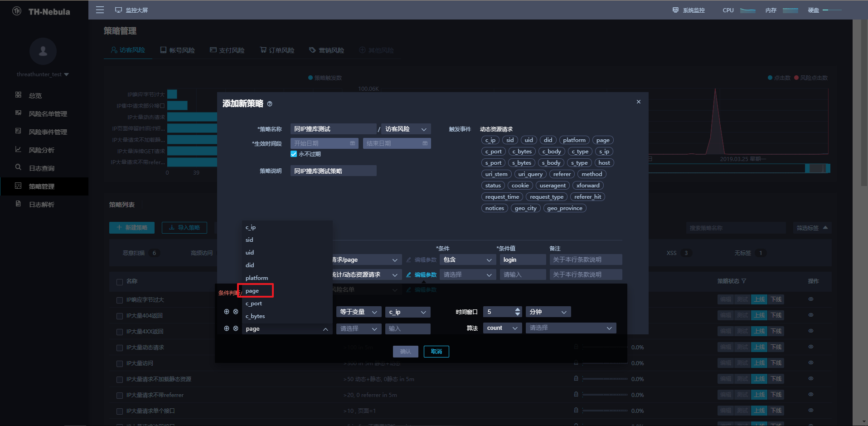Screen dimensions: 868x426
Task: Click the geo_province field tag
Action: tap(565, 208)
